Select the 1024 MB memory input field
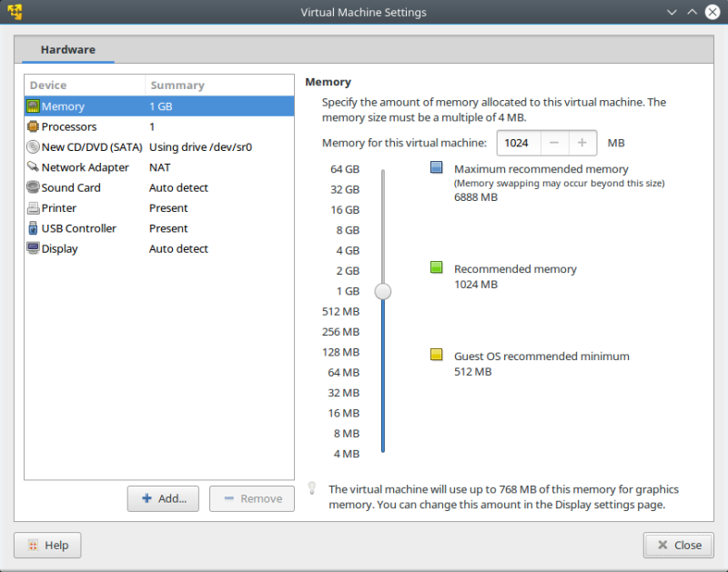 [518, 143]
